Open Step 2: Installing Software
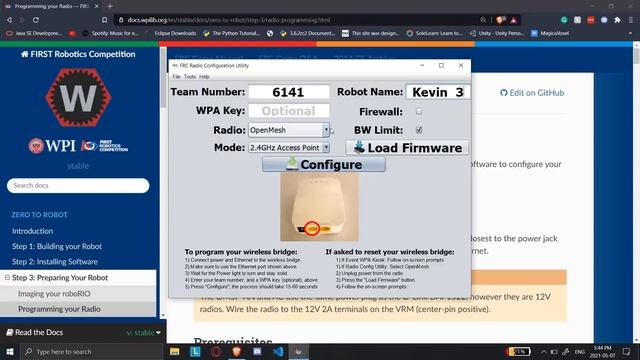Image resolution: width=640 pixels, height=360 pixels. [x=55, y=262]
